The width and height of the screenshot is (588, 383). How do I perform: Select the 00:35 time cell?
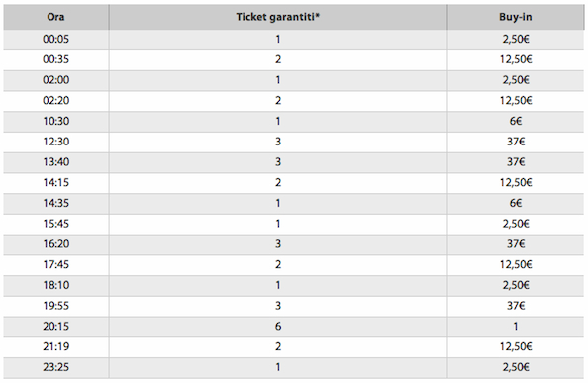click(x=55, y=59)
